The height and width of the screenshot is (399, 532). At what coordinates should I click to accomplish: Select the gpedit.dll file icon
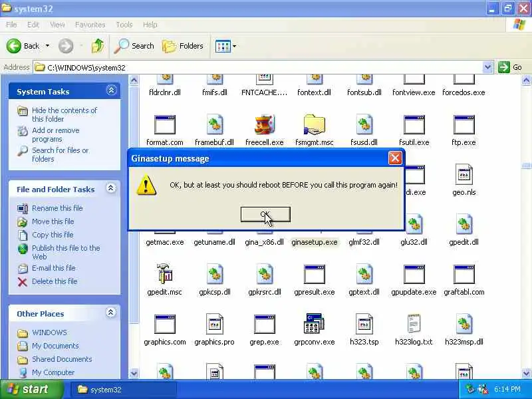pos(464,224)
